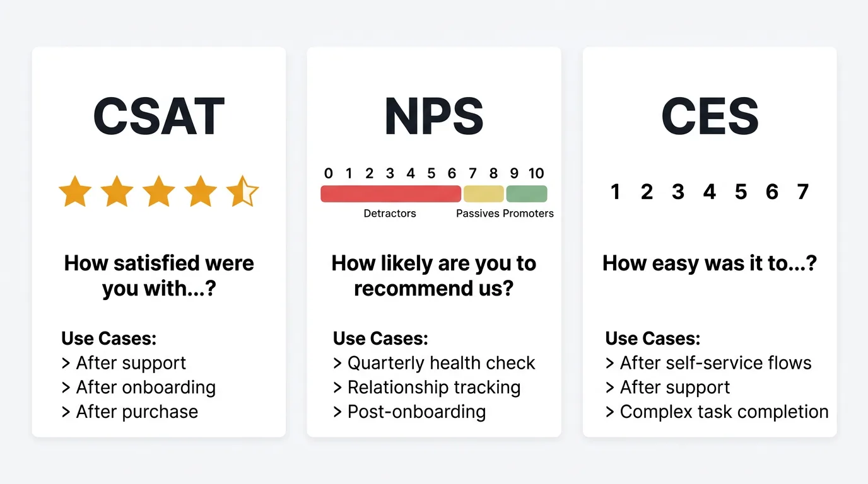Click the yellow Passives bar segment
The width and height of the screenshot is (868, 484).
coord(484,193)
